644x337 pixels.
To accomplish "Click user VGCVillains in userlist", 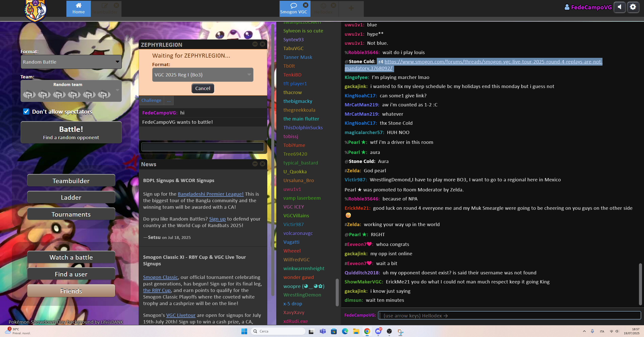I will [x=296, y=216].
